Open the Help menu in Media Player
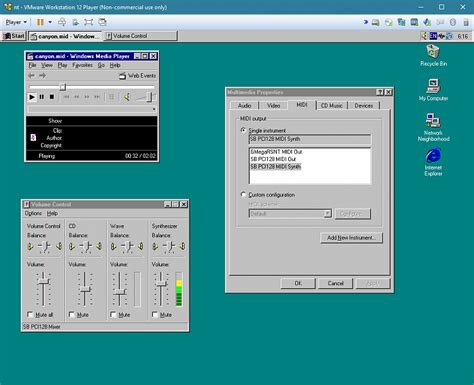 (115, 65)
